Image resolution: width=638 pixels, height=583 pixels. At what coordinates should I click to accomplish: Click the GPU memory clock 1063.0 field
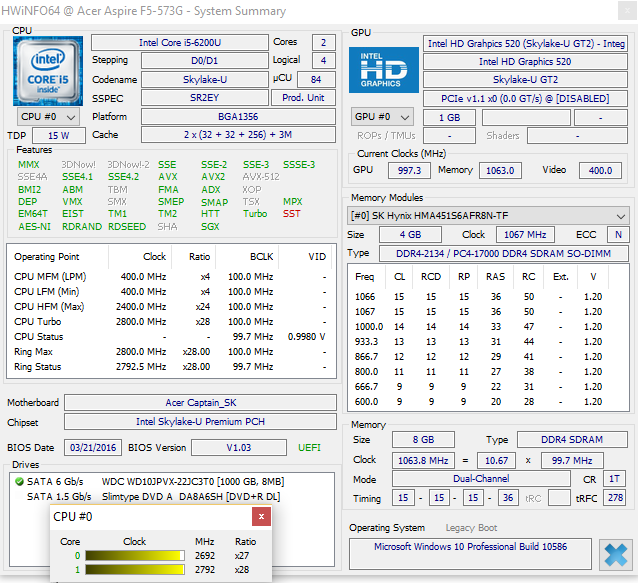click(500, 170)
